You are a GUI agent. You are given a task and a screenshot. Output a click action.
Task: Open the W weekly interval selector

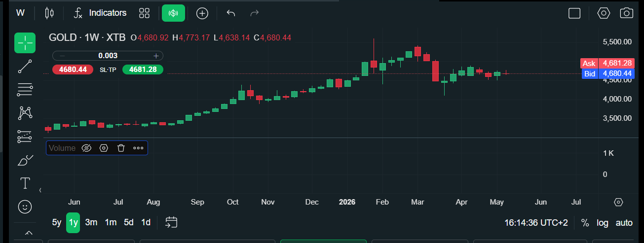[20, 13]
